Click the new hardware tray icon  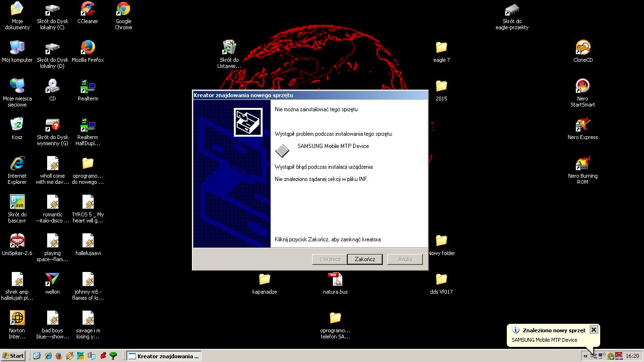(594, 356)
